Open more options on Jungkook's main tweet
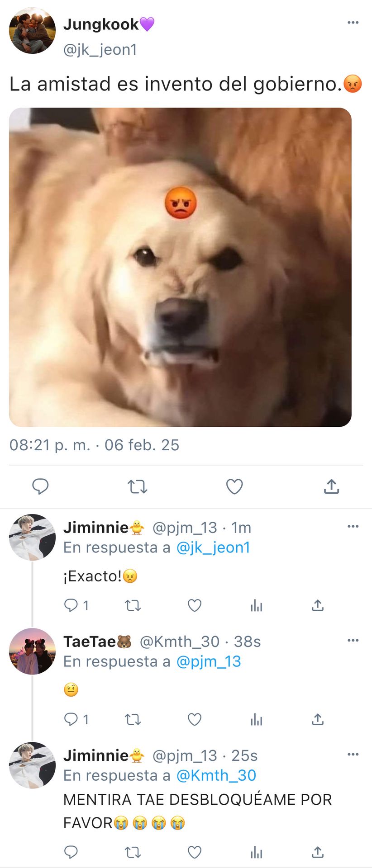Image resolution: width=372 pixels, height=868 pixels. pos(353,23)
